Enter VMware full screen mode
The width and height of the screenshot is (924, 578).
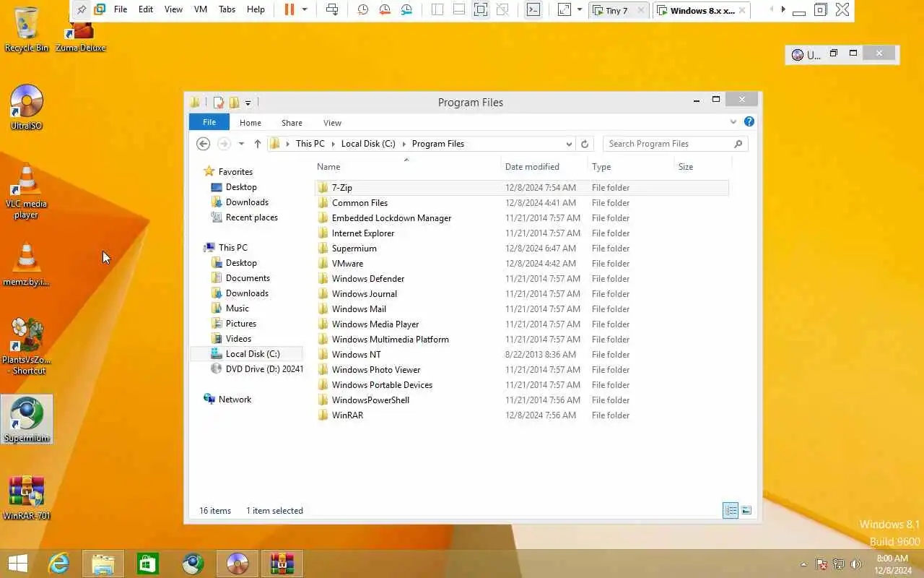click(481, 9)
